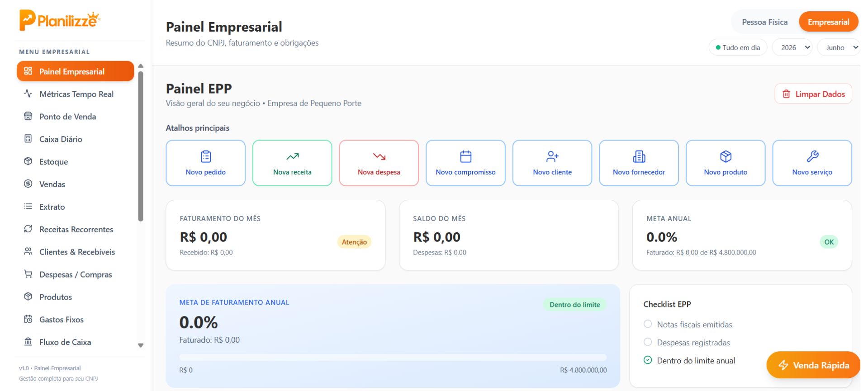Open the 2026 year dropdown
Viewport: 868px width, 391px height.
(x=792, y=47)
